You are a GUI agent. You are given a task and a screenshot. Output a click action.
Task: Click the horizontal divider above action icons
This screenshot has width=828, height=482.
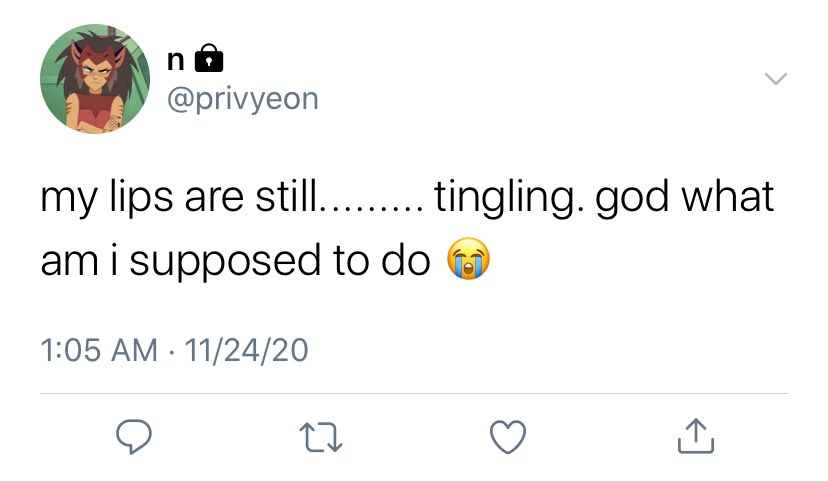414,393
